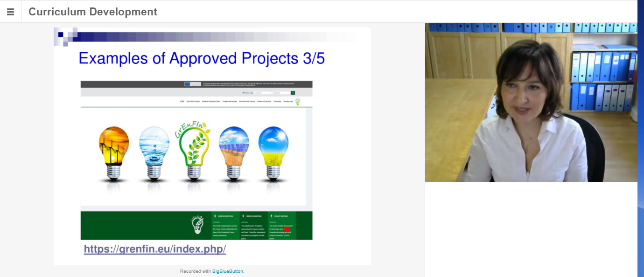Click the username field in the slide screenshot
This screenshot has height=277, width=644.
(263, 93)
